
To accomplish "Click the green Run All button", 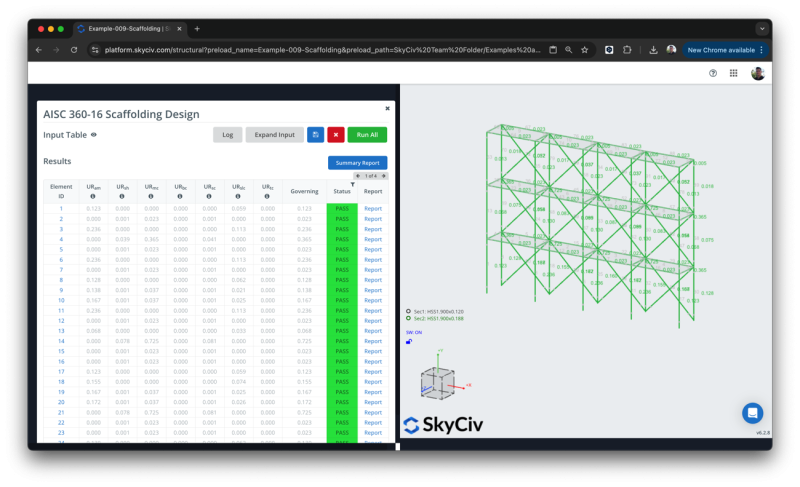I will tap(367, 135).
